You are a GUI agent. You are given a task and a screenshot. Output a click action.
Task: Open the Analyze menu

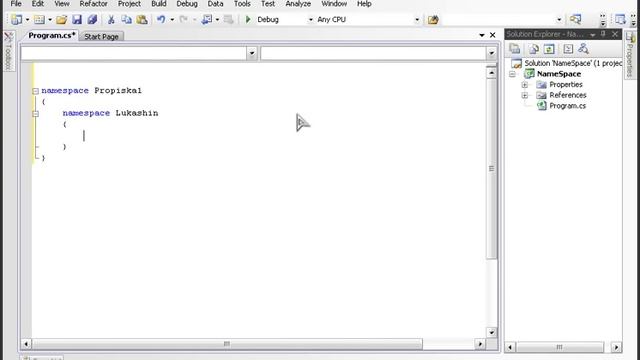(298, 4)
